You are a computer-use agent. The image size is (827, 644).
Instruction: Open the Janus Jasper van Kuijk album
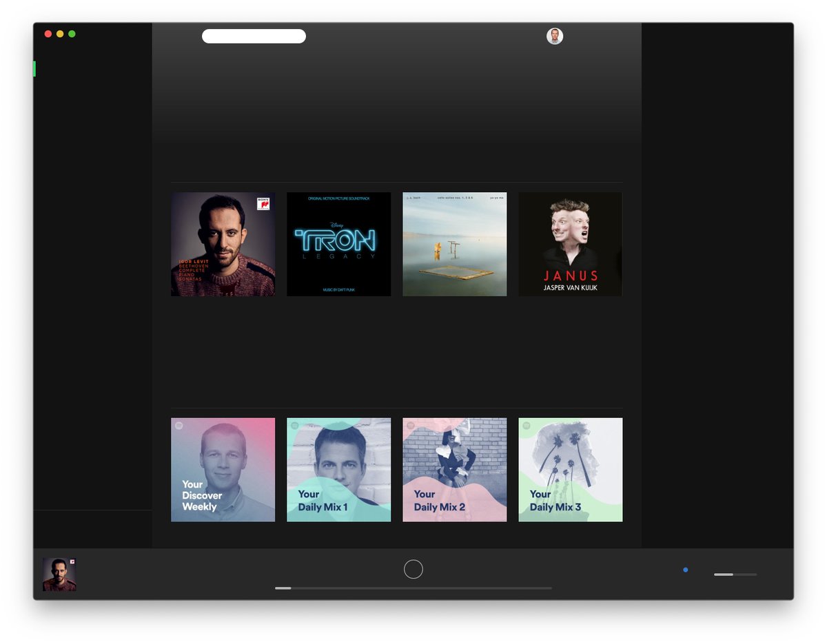pyautogui.click(x=571, y=245)
